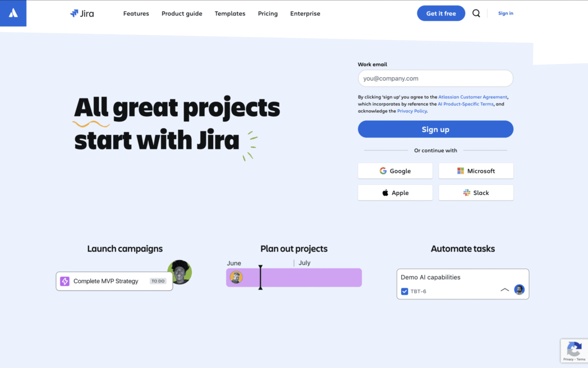Click the Complete MVP Strategy text
The height and width of the screenshot is (368, 588).
[105, 281]
